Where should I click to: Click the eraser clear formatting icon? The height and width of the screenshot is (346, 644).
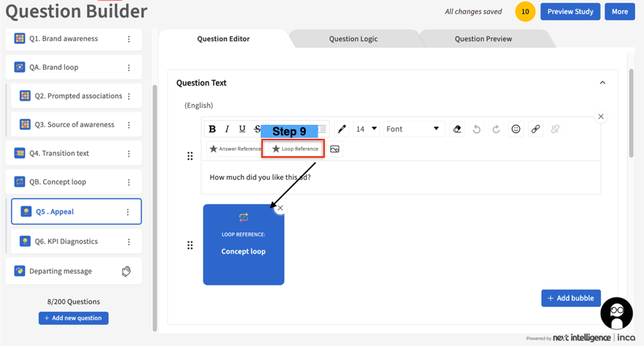457,129
